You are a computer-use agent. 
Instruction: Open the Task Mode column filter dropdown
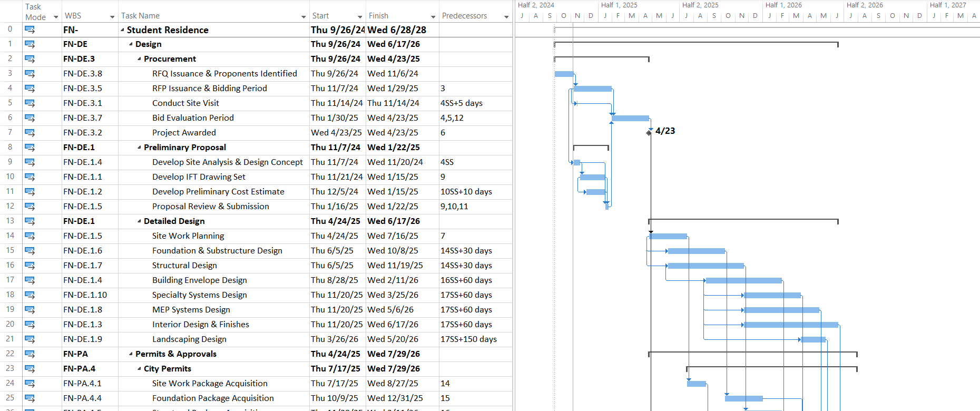click(55, 17)
